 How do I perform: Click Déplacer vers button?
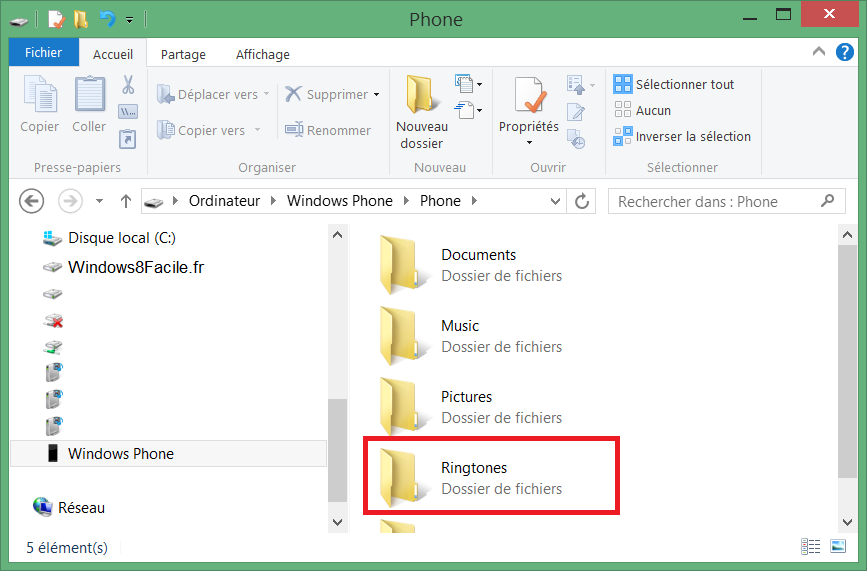[213, 95]
